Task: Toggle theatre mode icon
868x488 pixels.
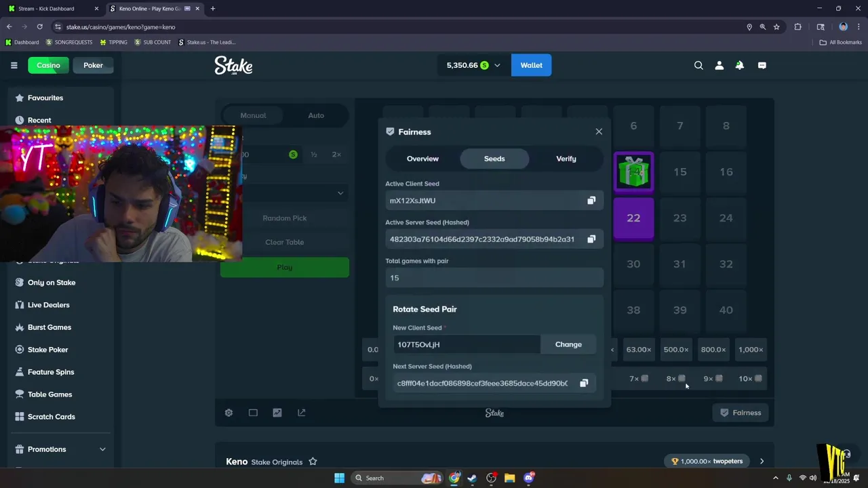Action: coord(253,413)
